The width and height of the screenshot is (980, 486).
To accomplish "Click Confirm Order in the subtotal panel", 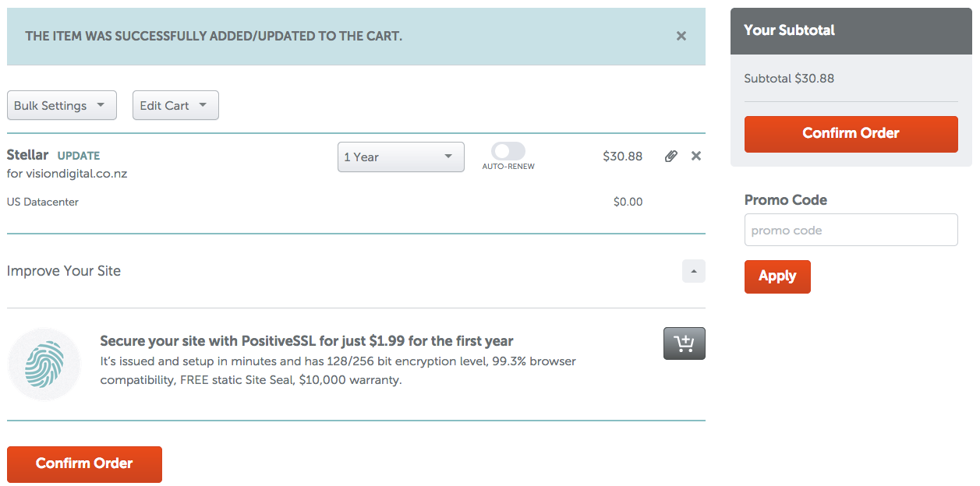I will click(851, 134).
